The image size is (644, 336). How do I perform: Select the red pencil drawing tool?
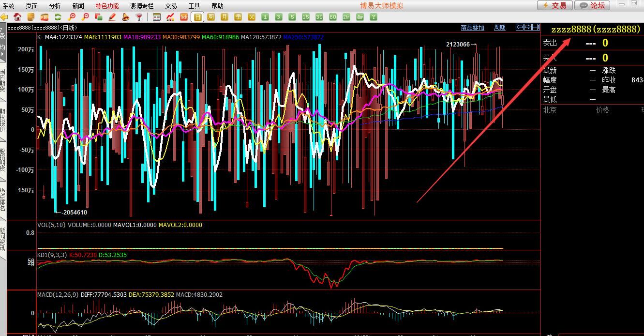tap(112, 17)
